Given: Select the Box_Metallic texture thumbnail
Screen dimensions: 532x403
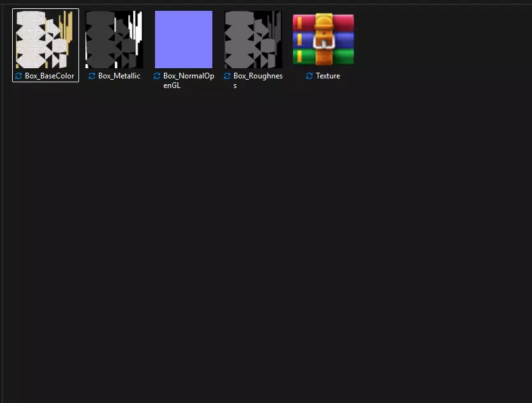Looking at the screenshot, I should click(114, 40).
